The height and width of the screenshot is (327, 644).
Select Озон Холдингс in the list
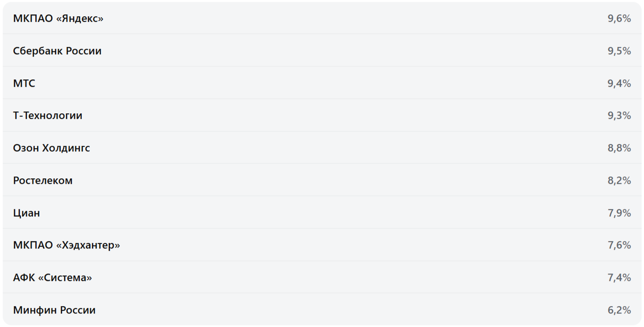point(52,148)
